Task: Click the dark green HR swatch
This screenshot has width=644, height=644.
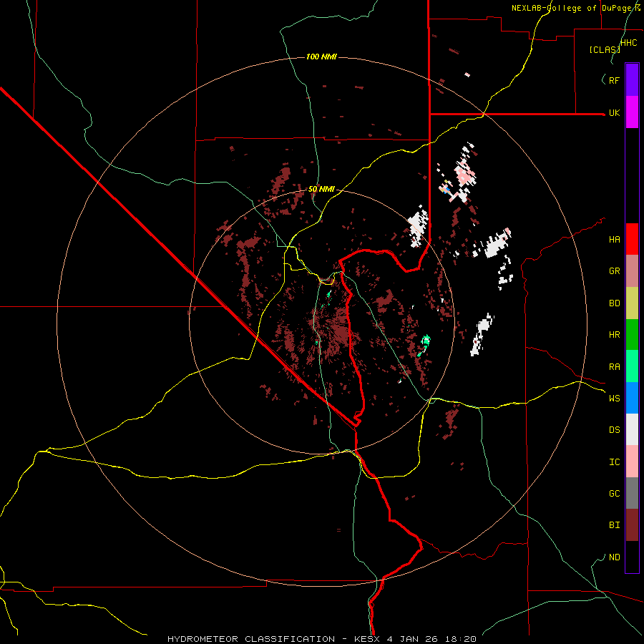Action: (632, 335)
